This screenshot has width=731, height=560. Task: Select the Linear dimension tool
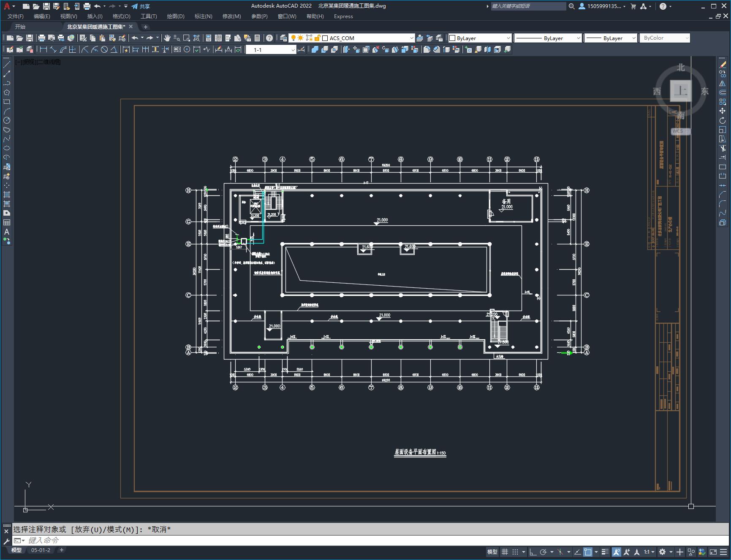coord(43,49)
